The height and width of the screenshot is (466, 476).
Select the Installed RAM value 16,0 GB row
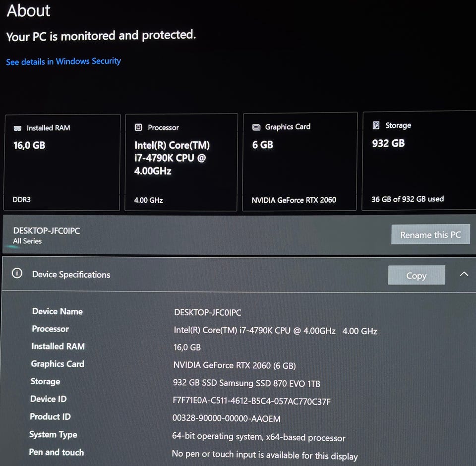tap(187, 348)
